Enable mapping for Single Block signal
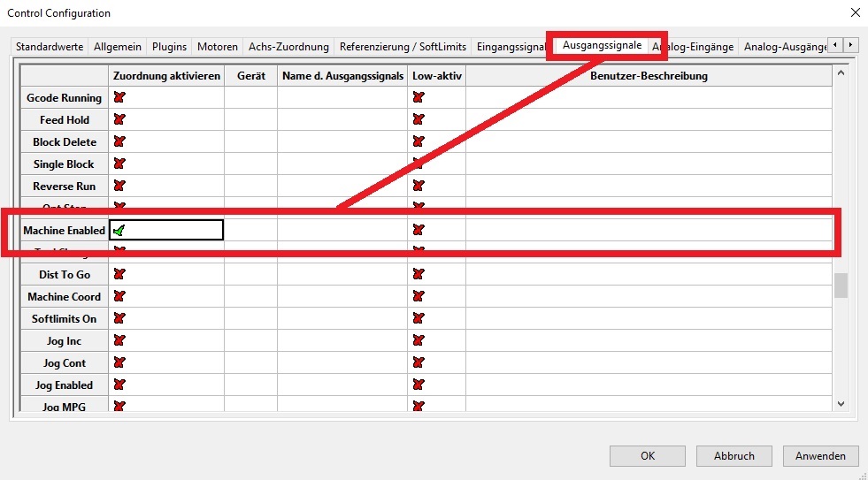 click(x=119, y=164)
